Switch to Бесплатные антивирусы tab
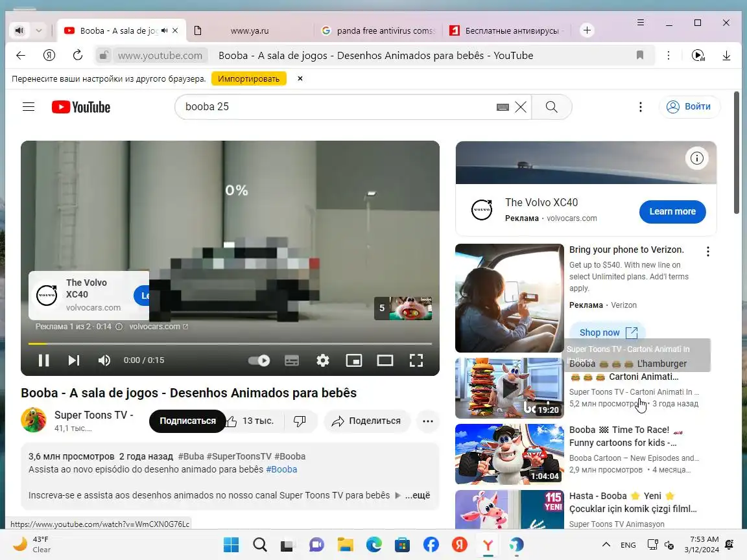The width and height of the screenshot is (747, 560). tap(507, 30)
